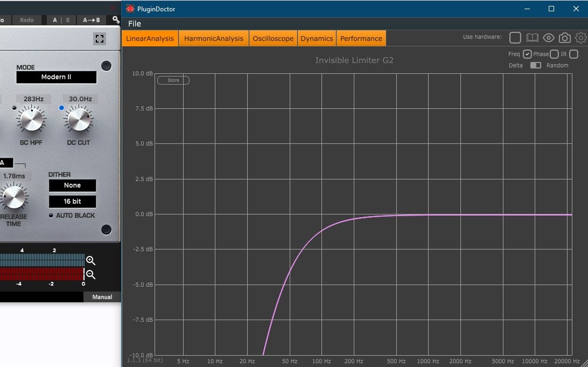
Task: Open the bit depth dropdown showing 16 bit
Action: [72, 202]
